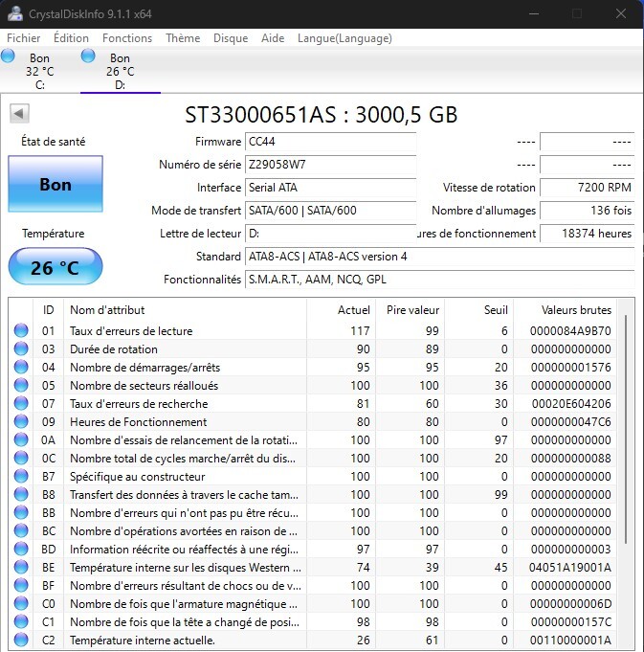Click the status orb of attribute BE
644x652 pixels.
pyautogui.click(x=21, y=568)
